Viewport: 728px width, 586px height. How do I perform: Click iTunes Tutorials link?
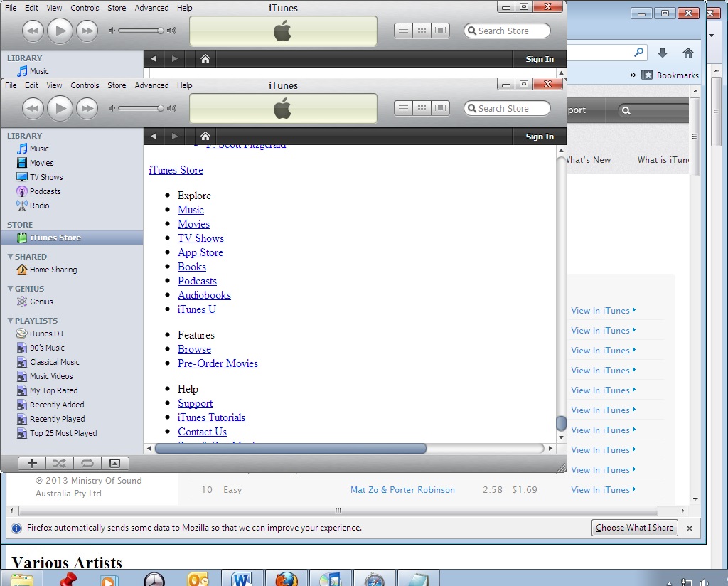[211, 417]
